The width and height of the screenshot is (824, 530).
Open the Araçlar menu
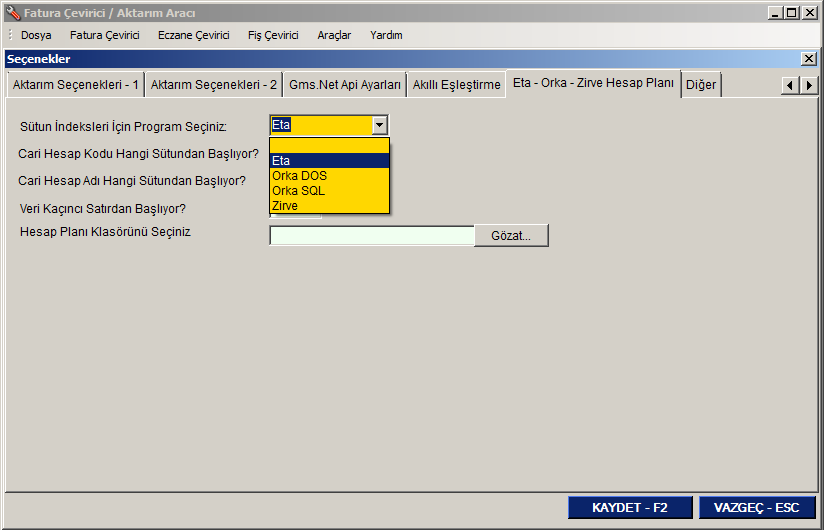tap(334, 35)
